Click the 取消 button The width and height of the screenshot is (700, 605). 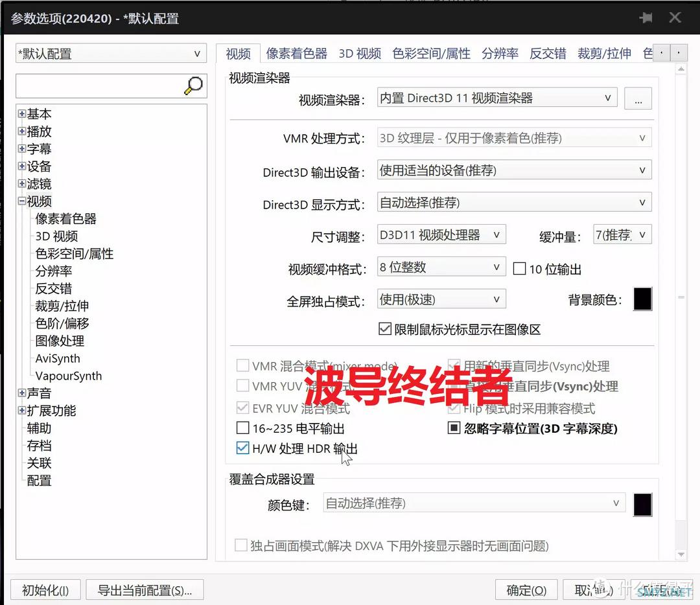click(x=594, y=590)
